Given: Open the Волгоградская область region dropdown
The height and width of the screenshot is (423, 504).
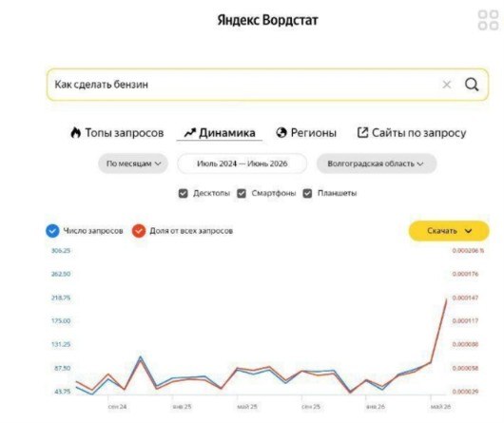Looking at the screenshot, I should click(377, 163).
